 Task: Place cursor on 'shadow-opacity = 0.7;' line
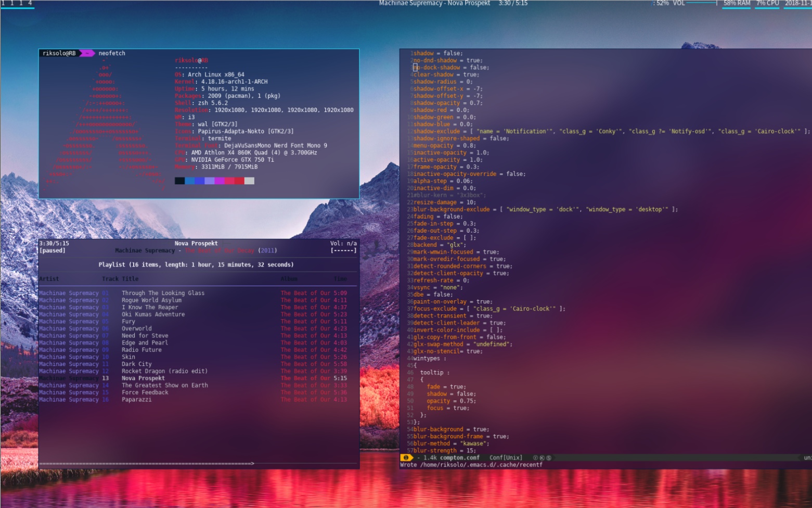448,103
